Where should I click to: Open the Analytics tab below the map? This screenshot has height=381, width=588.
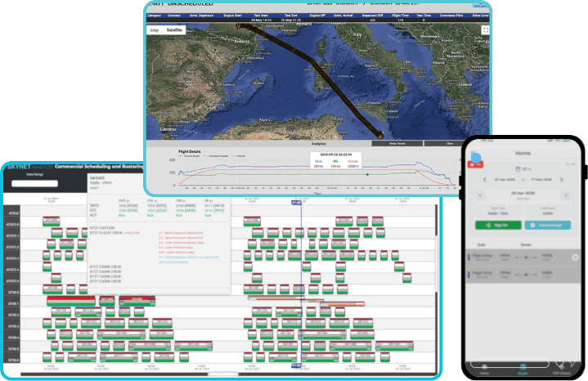(x=319, y=144)
